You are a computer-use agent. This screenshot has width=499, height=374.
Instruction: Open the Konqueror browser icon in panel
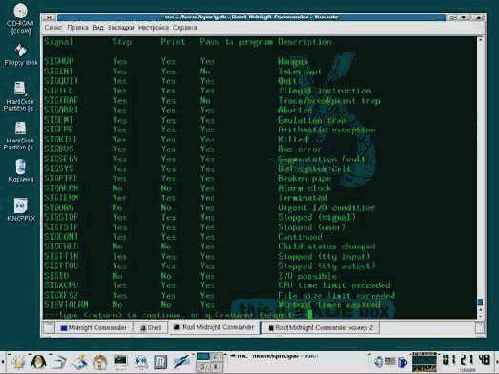[141, 362]
